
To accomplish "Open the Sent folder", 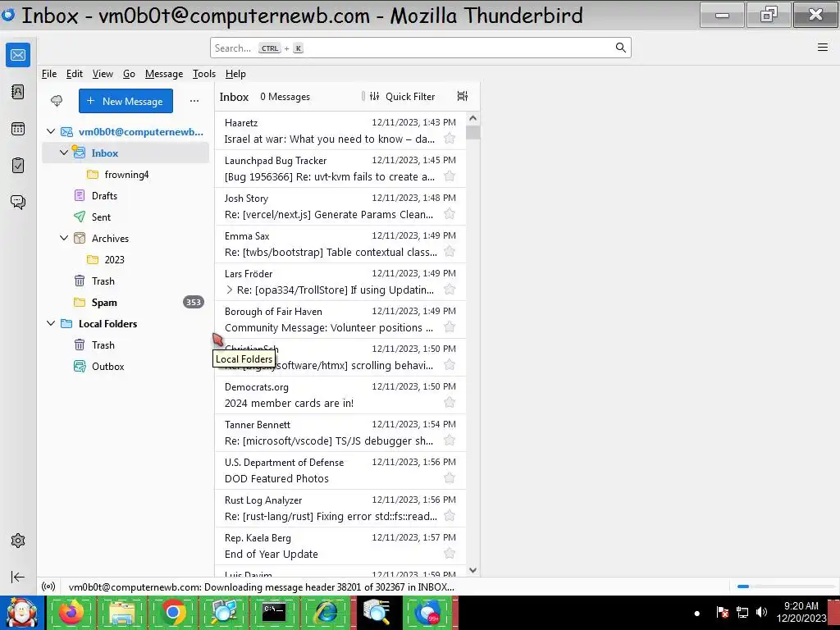I will [x=126, y=217].
